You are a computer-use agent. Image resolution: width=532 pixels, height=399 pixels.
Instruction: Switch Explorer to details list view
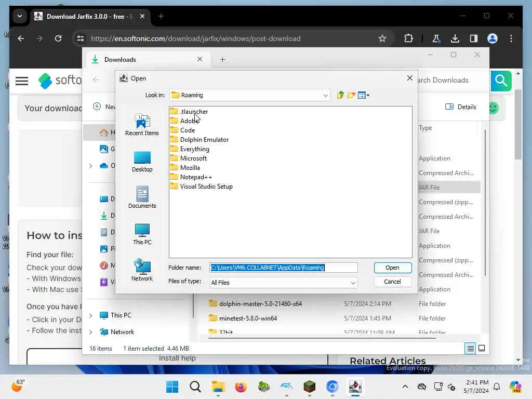470,349
